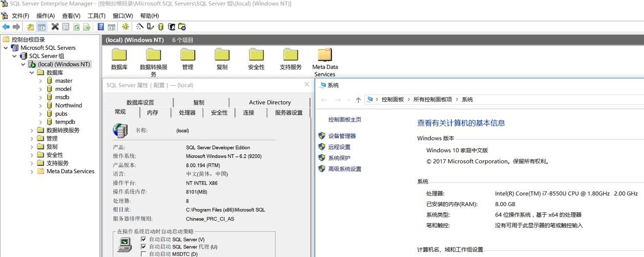The width and height of the screenshot is (644, 257).
Task: Click 控制面板 in the address breadcrumb
Action: [393, 100]
